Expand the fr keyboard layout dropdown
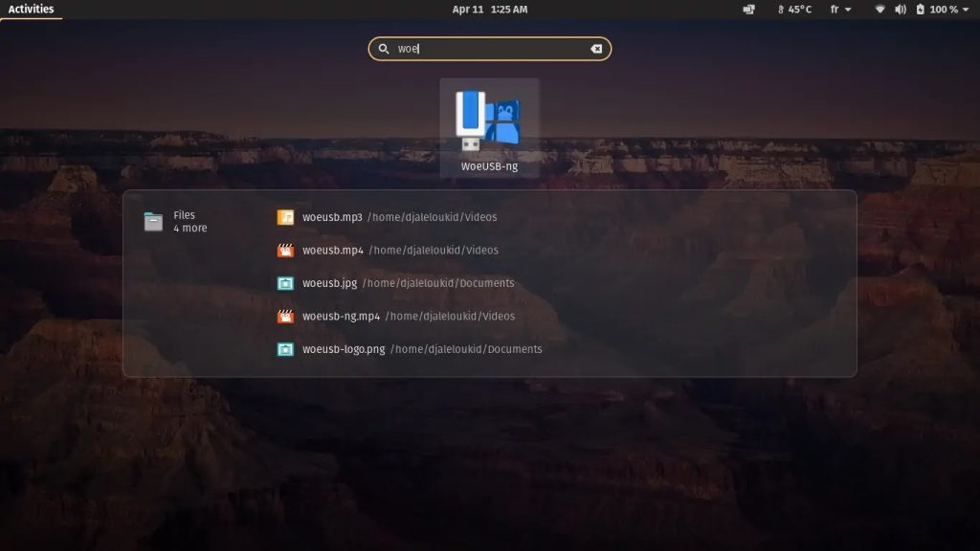 [840, 10]
